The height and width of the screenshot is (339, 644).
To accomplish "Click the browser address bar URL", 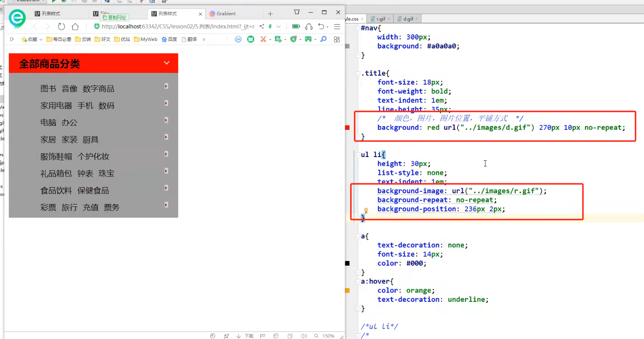I will coord(178,27).
